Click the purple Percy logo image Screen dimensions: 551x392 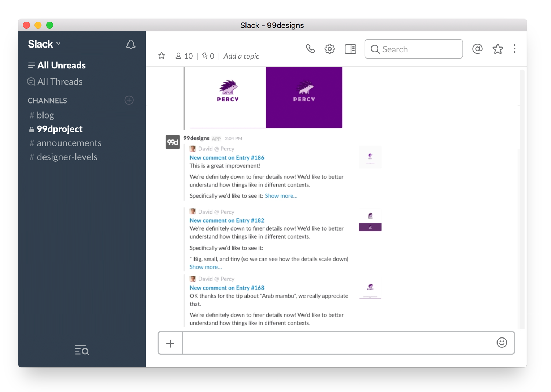pos(304,97)
